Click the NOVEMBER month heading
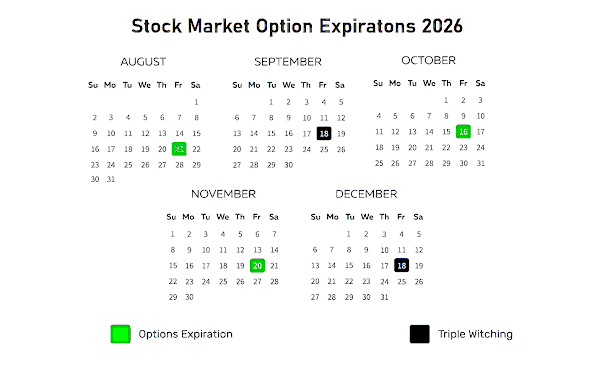The width and height of the screenshot is (600, 372). click(223, 194)
